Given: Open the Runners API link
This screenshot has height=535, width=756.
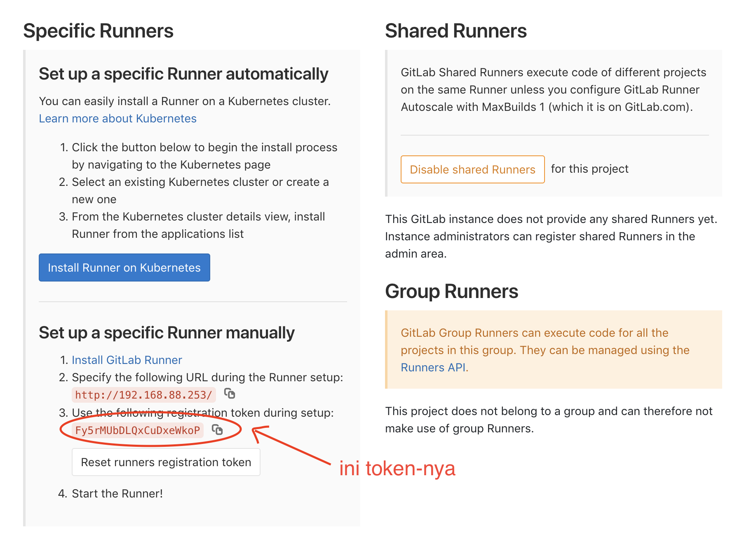Looking at the screenshot, I should coord(433,367).
